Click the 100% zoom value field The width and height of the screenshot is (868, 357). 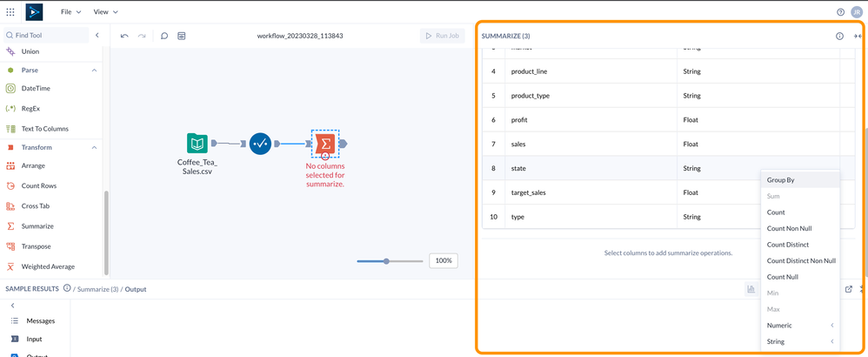point(444,260)
